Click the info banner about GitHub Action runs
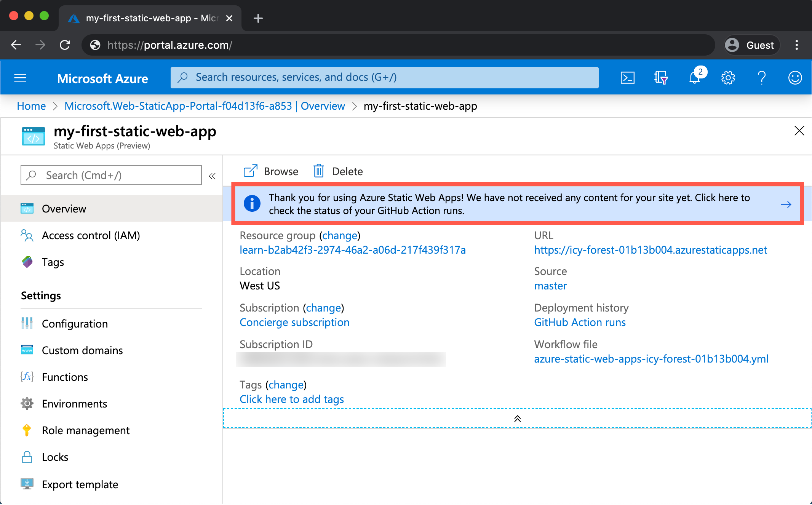The height and width of the screenshot is (505, 812). [x=518, y=204]
